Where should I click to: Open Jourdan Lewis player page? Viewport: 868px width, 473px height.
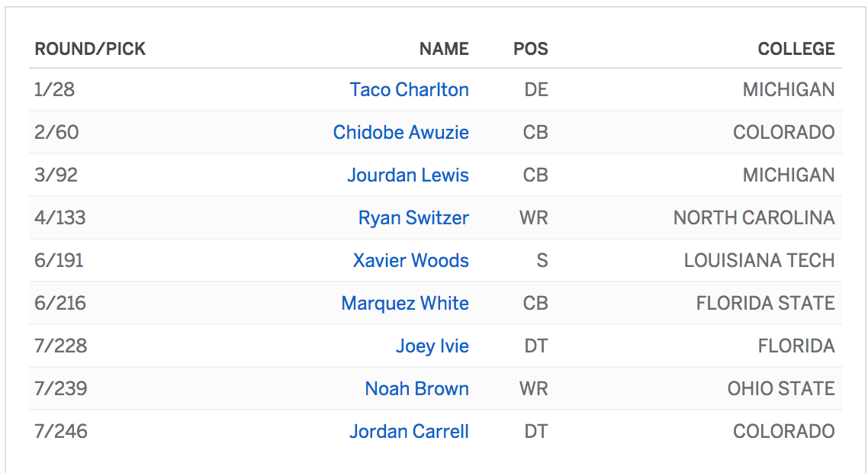point(408,175)
